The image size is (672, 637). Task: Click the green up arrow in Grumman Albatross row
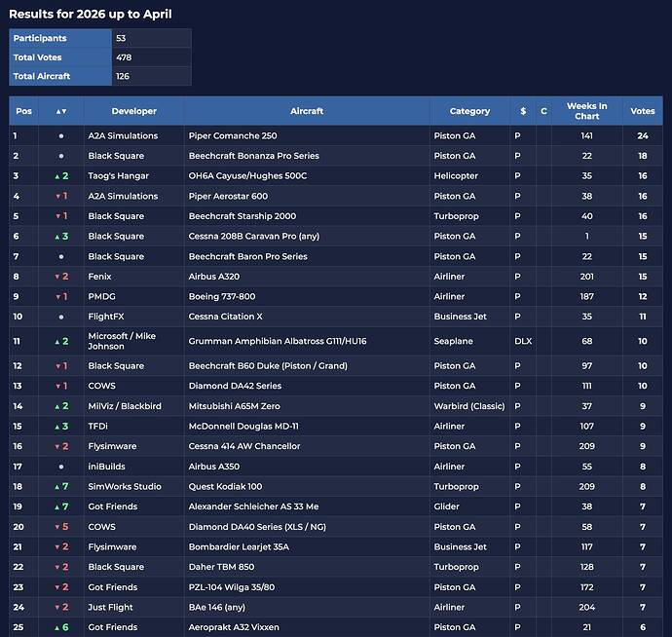[x=57, y=342]
